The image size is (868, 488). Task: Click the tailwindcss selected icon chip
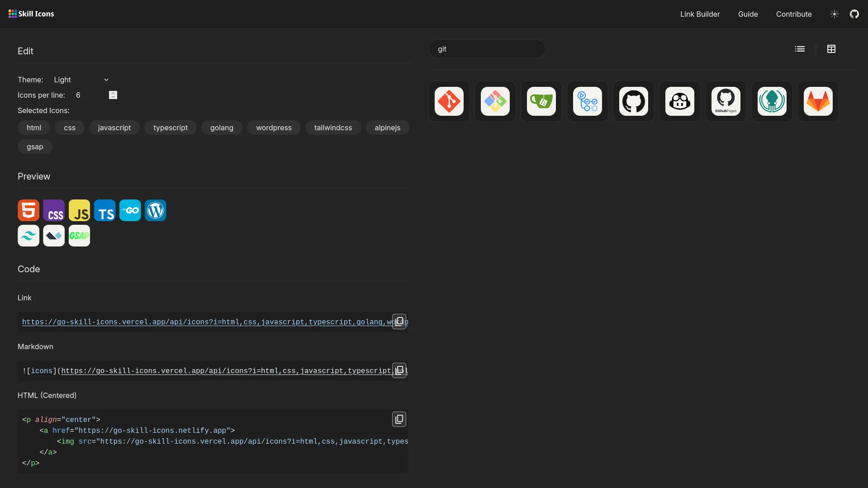[x=333, y=128]
